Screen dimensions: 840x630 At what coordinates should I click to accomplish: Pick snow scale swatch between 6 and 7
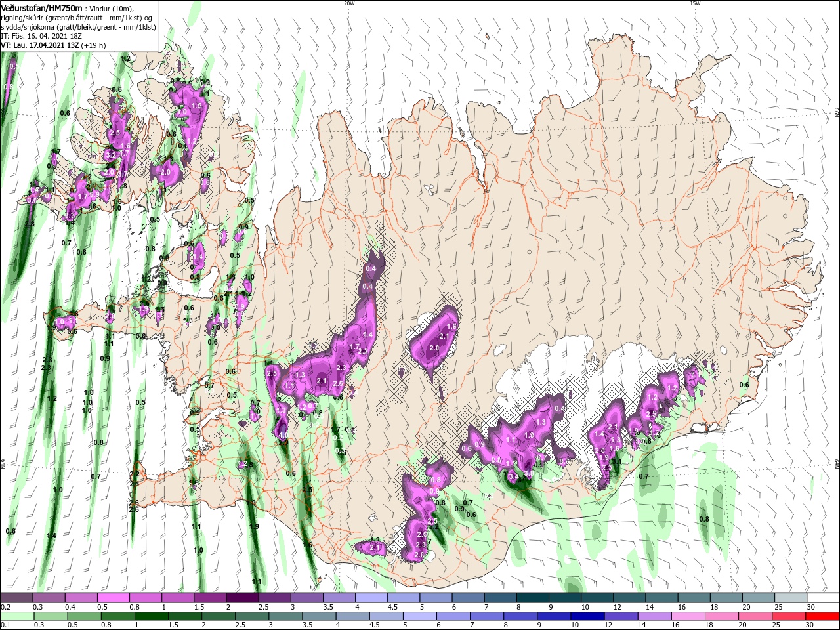pos(468,598)
